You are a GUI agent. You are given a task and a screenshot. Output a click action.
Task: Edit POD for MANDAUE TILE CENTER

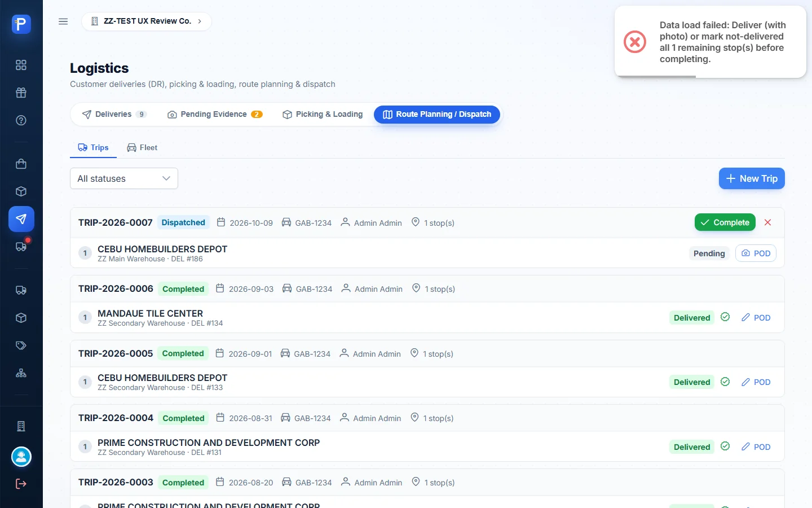(x=756, y=318)
